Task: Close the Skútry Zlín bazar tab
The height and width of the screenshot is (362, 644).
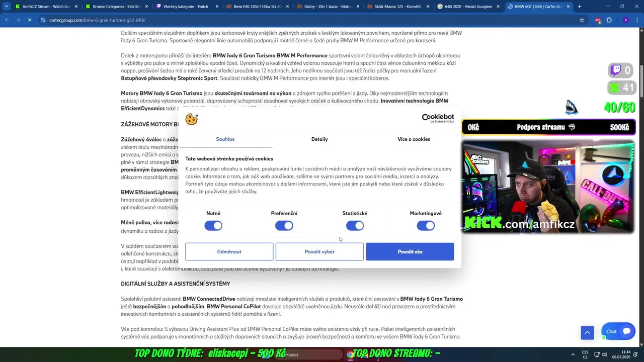Action: (x=358, y=7)
